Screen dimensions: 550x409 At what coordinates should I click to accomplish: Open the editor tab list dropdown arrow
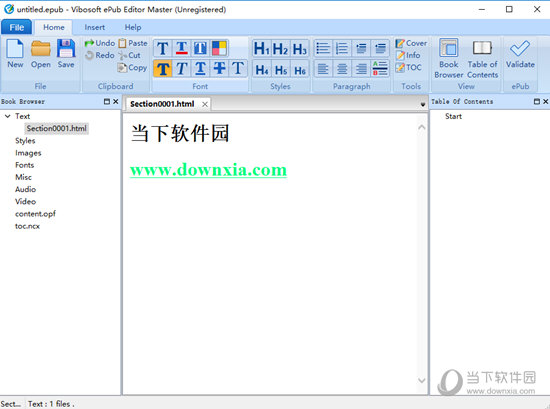tap(423, 105)
